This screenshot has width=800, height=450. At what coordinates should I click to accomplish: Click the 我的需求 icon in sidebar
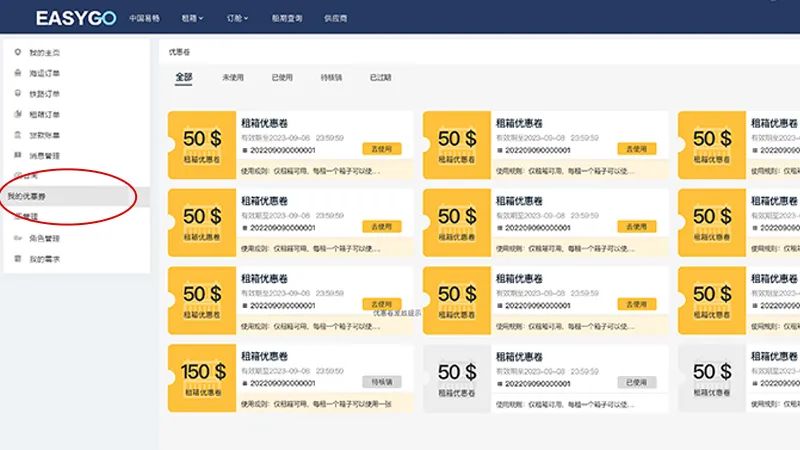click(x=17, y=259)
